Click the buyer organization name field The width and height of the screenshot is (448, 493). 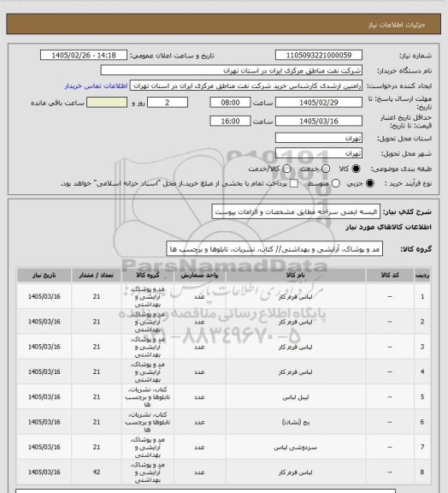tap(231, 70)
